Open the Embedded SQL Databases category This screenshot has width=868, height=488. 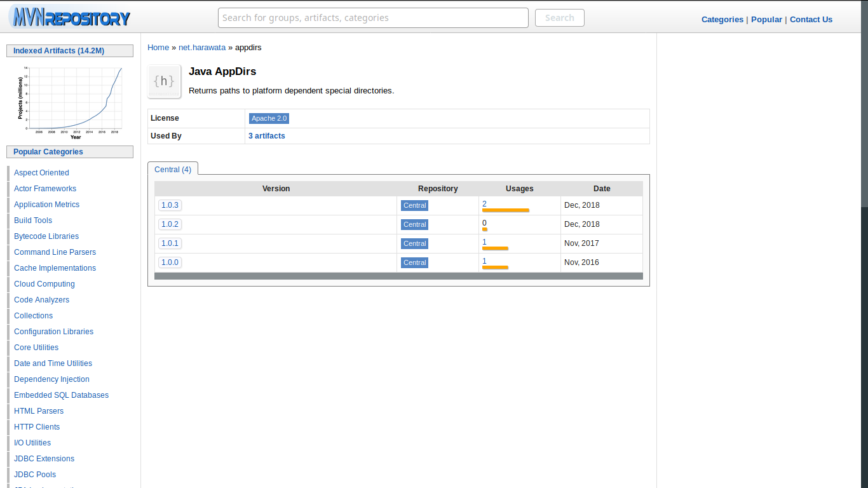coord(61,395)
